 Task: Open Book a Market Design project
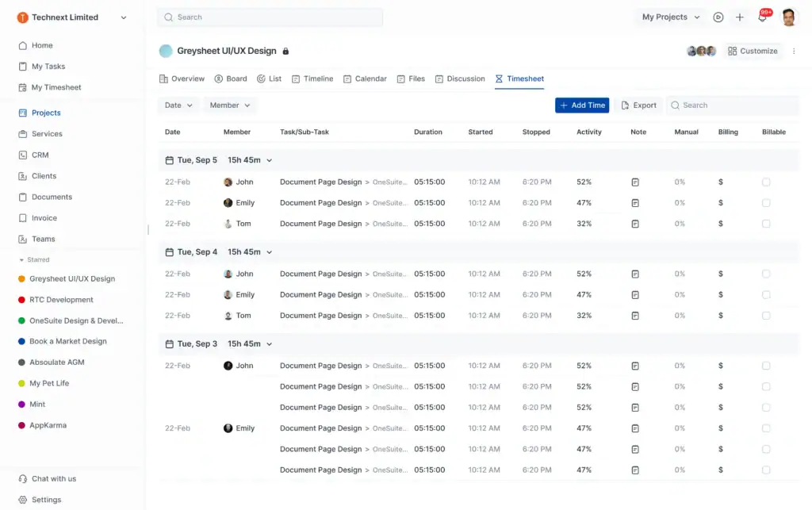click(x=68, y=341)
